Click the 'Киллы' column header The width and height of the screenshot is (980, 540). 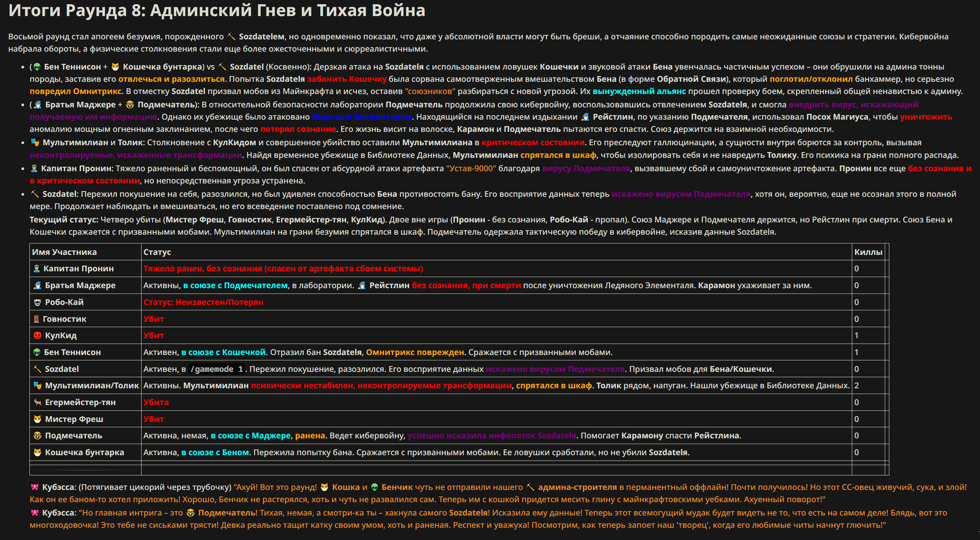(868, 252)
